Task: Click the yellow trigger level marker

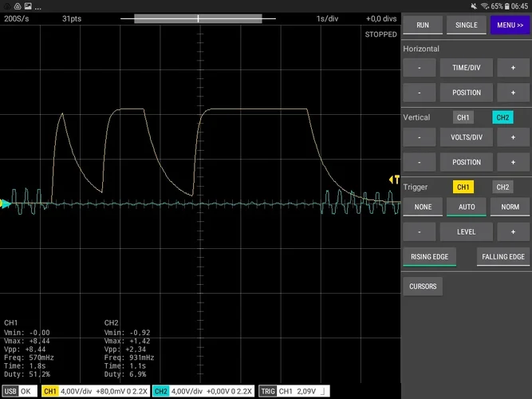Action: coord(394,180)
